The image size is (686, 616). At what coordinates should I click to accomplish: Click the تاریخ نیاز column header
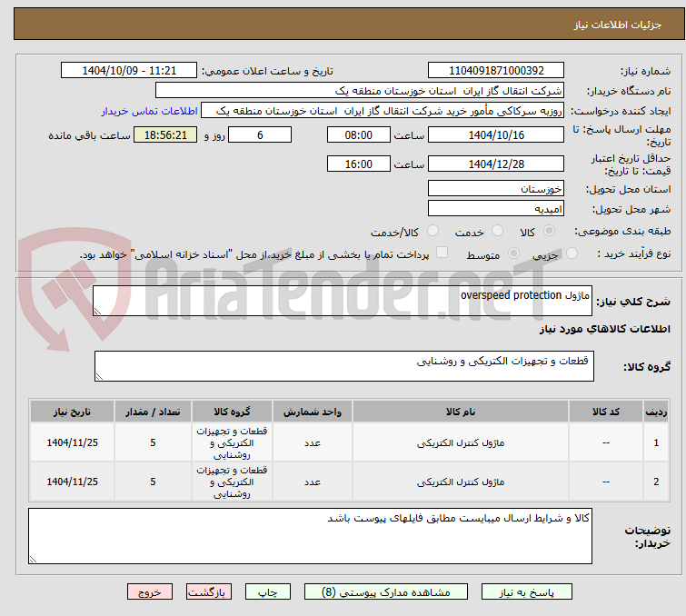[x=72, y=412]
